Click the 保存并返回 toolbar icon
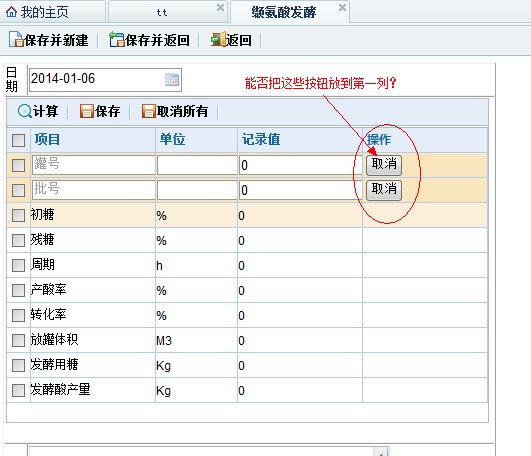Screen dimensions: 531x456 point(117,40)
